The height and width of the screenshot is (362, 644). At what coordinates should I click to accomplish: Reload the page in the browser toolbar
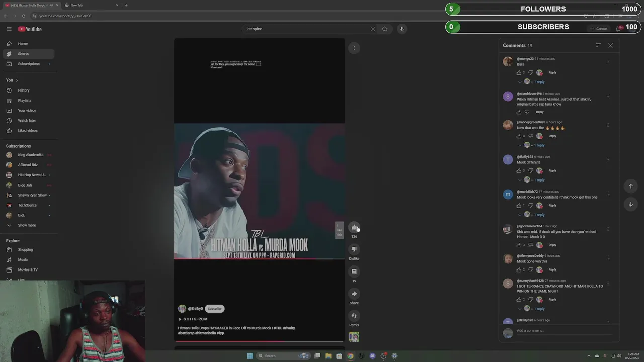click(23, 16)
